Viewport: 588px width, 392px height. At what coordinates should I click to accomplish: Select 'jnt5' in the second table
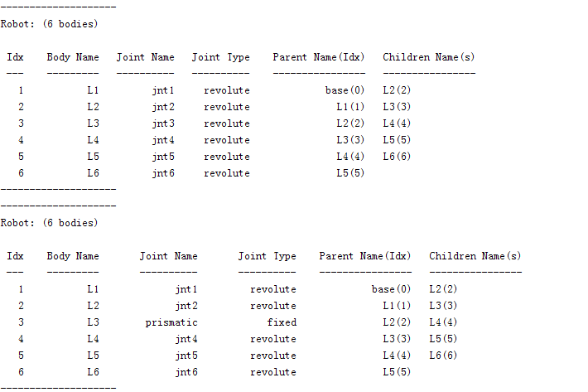(186, 356)
